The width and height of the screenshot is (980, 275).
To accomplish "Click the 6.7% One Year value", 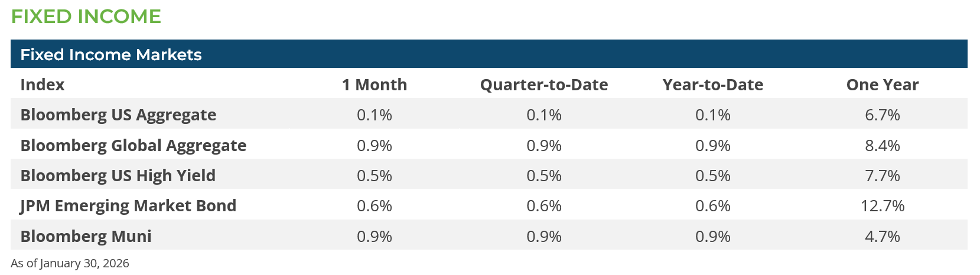I will tap(883, 115).
